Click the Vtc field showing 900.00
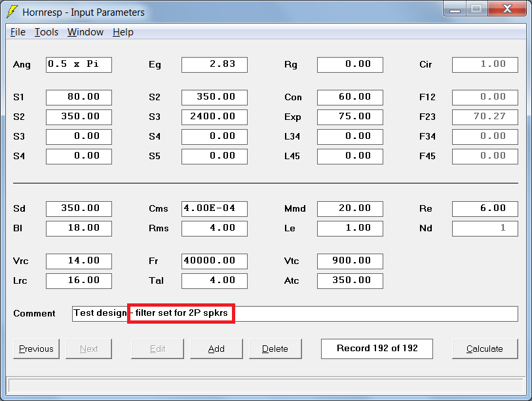Viewport: 532px width, 401px height. (350, 261)
